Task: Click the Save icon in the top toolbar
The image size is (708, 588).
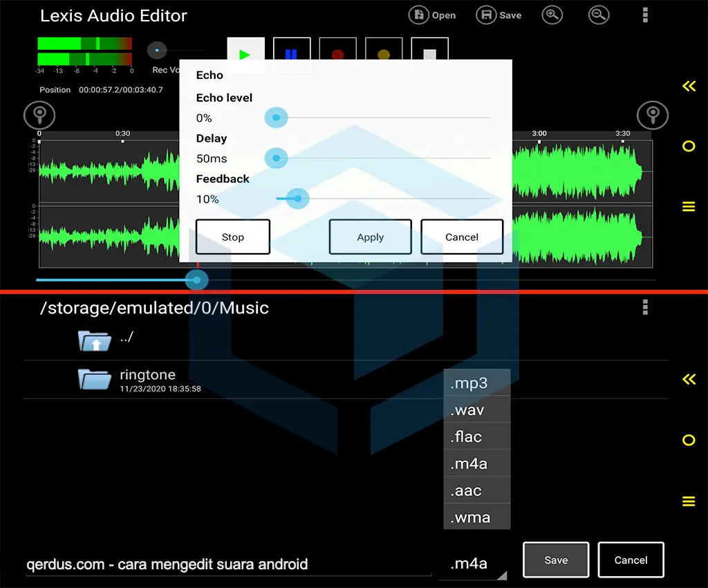Action: [x=499, y=15]
